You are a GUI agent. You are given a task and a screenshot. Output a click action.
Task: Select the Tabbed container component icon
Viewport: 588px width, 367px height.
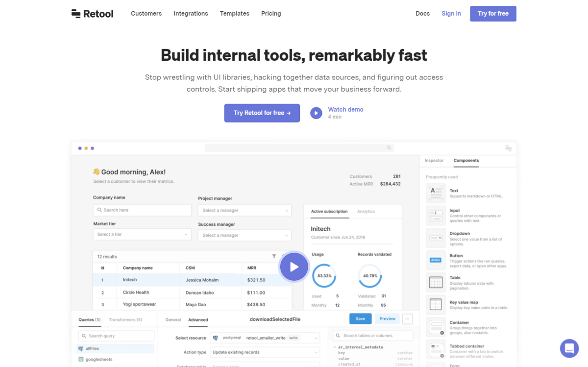pyautogui.click(x=436, y=349)
